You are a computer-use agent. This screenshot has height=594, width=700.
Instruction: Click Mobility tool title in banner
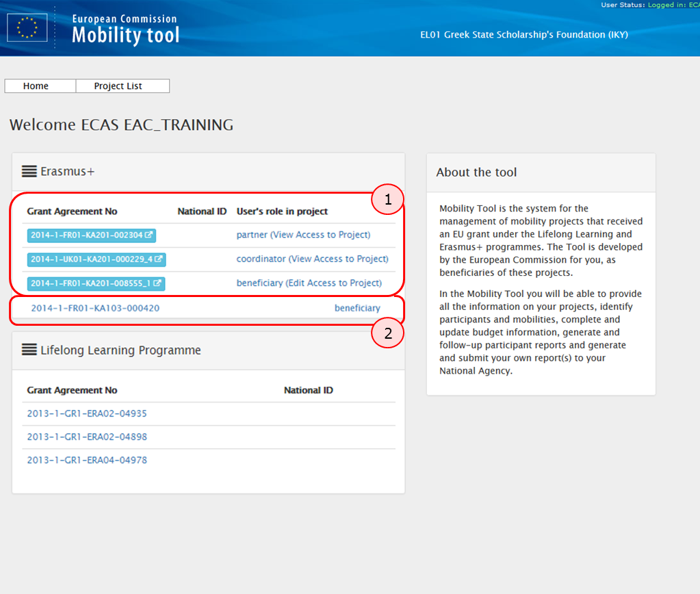click(126, 35)
